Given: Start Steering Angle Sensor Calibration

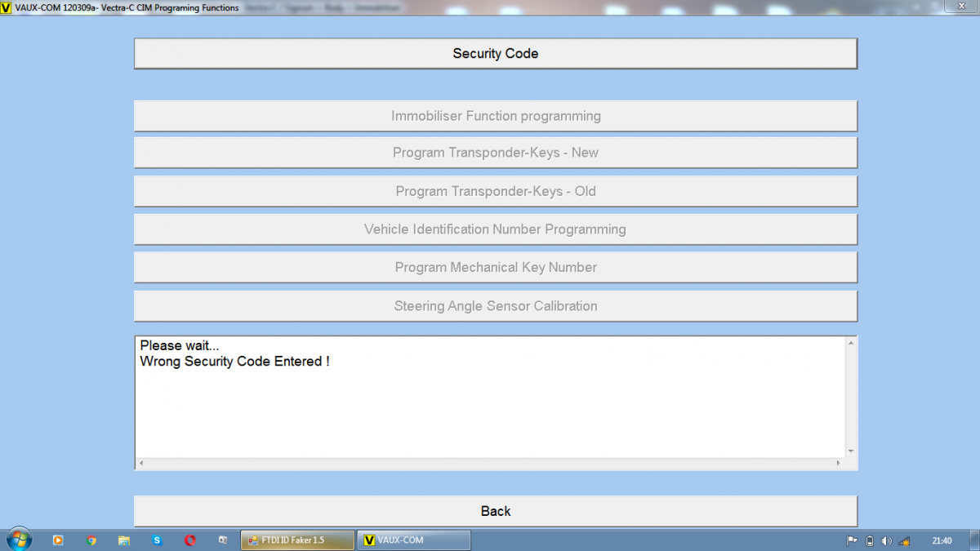Looking at the screenshot, I should pos(496,306).
